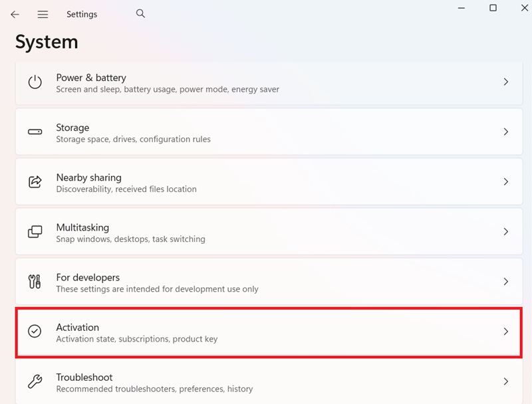Click the Troubleshoot wrench icon
The height and width of the screenshot is (404, 532).
coord(35,381)
